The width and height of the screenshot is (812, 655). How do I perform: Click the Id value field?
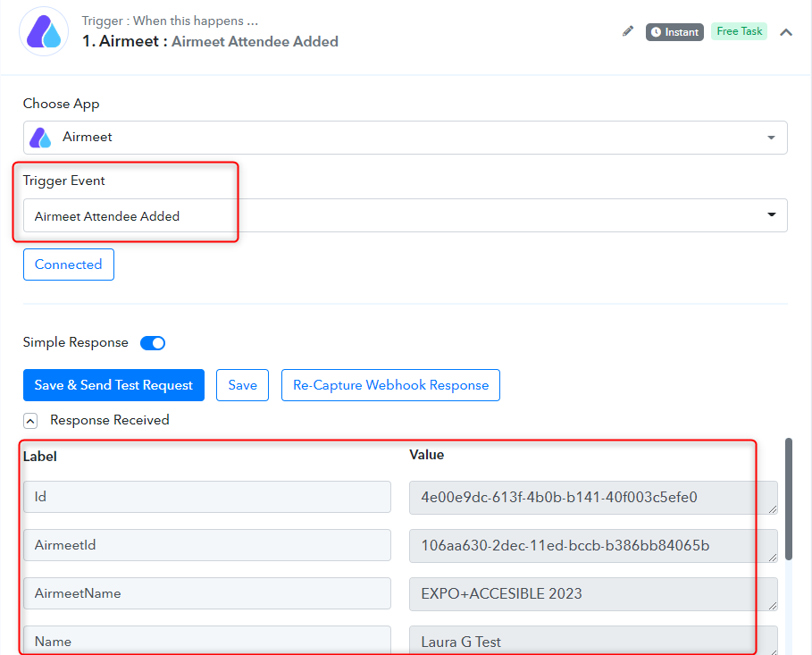tap(593, 498)
